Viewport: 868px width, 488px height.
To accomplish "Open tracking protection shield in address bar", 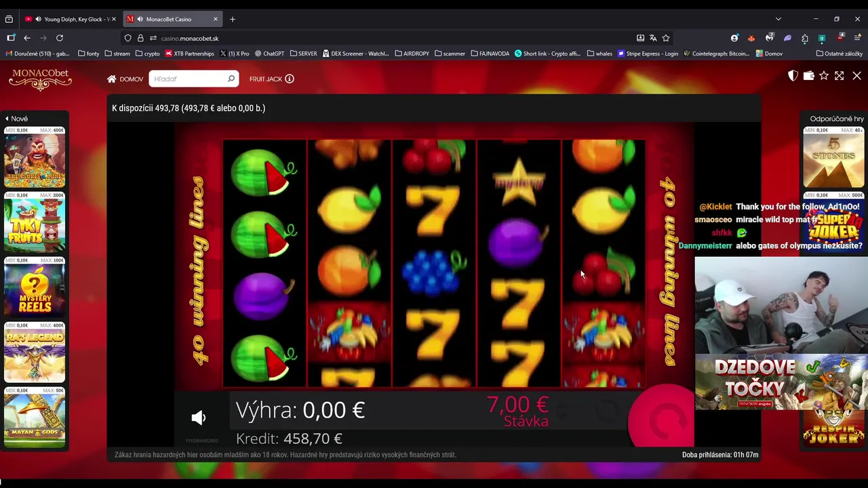I will (x=129, y=38).
